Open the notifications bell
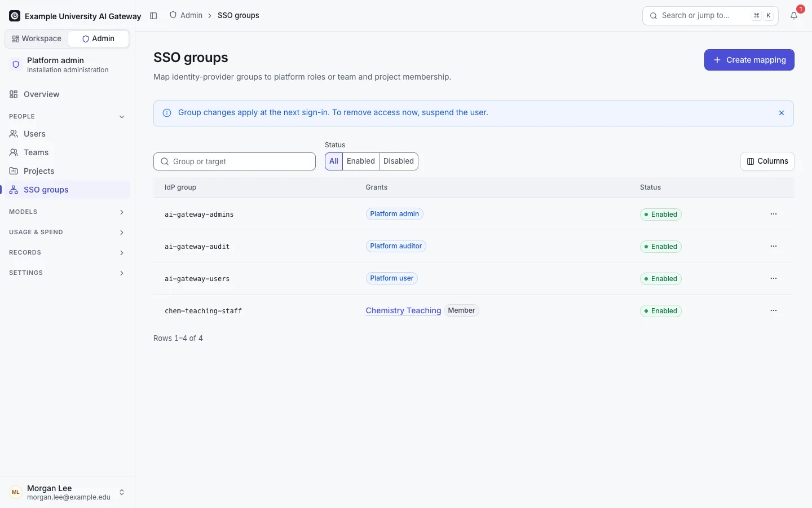 pos(794,16)
